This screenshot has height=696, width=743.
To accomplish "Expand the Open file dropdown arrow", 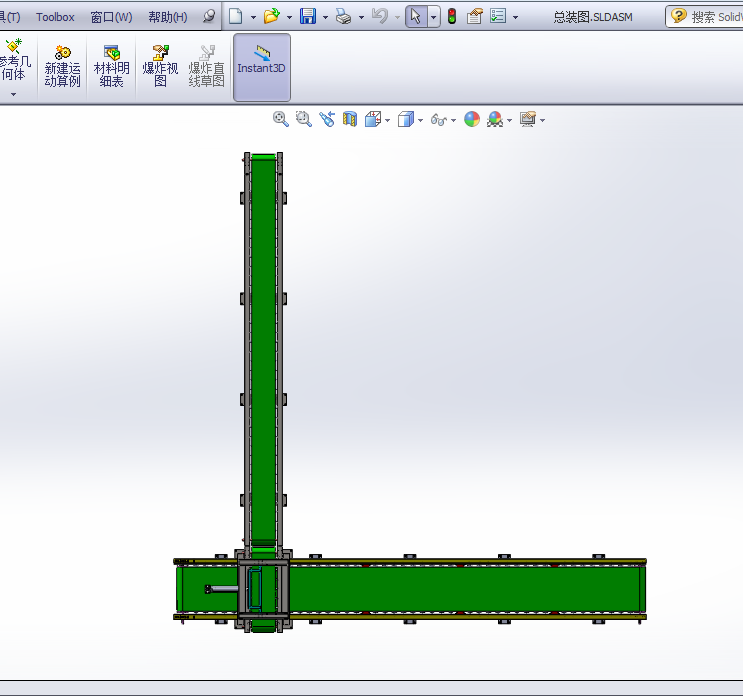I will [289, 18].
